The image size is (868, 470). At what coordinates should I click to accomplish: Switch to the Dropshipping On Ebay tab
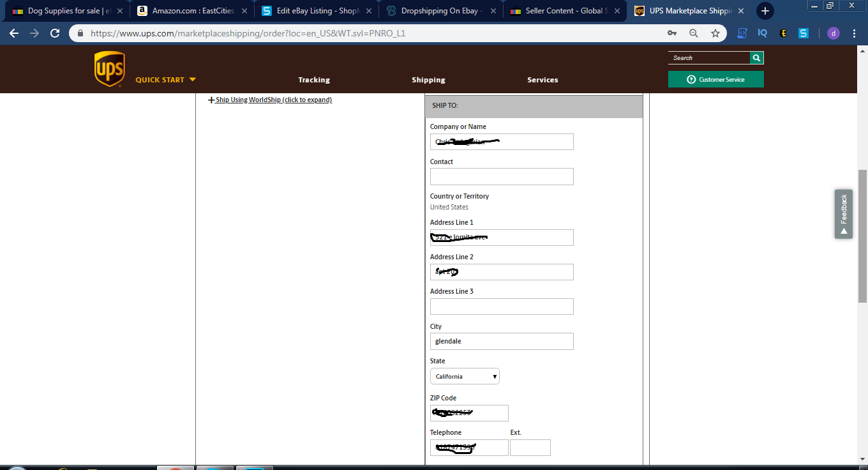440,11
